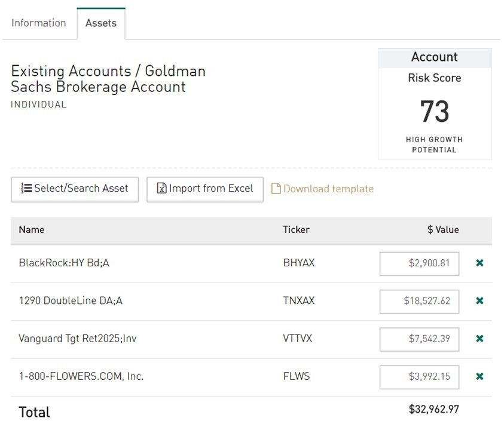Image resolution: width=504 pixels, height=430 pixels.
Task: Download the asset template file
Action: (322, 189)
